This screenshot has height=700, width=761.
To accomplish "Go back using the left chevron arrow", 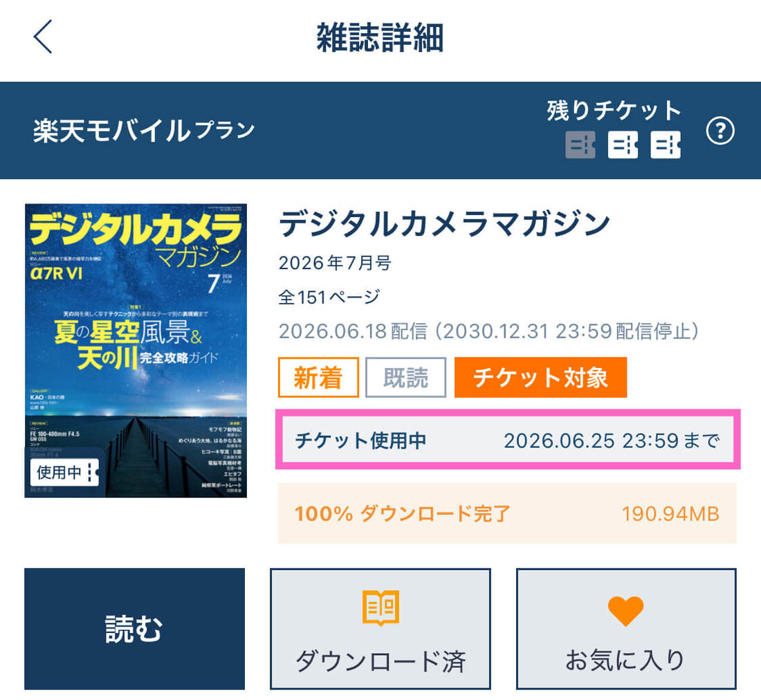I will coord(43,37).
